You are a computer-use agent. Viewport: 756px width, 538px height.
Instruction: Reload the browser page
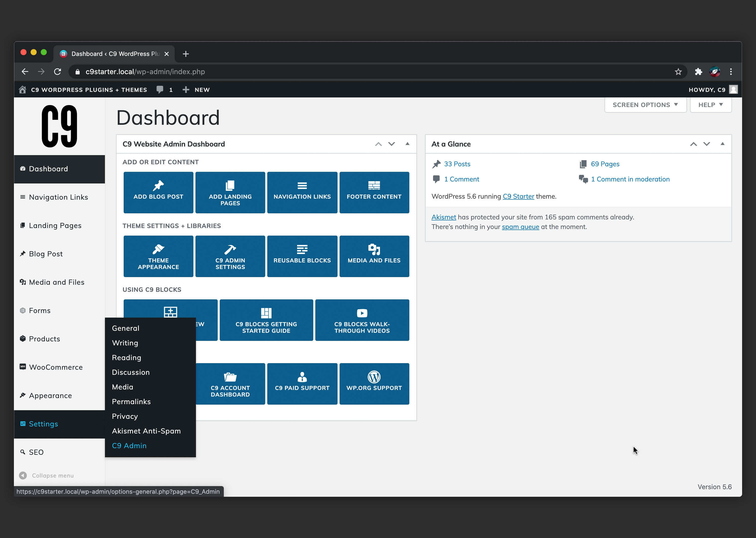coord(58,72)
